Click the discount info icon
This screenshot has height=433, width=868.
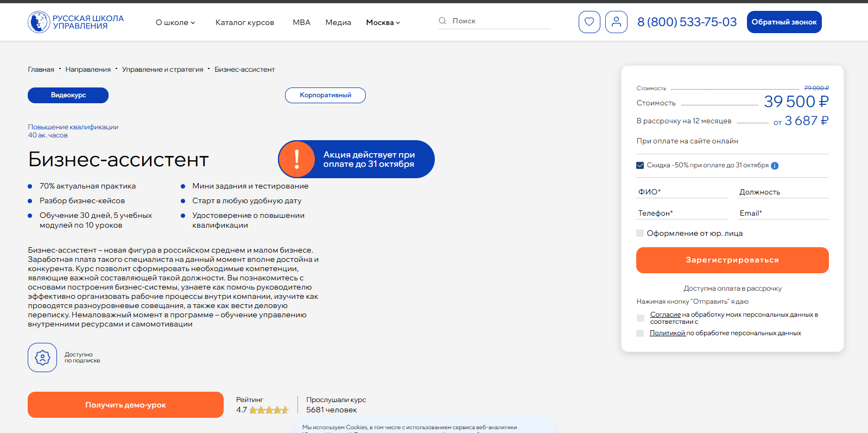pyautogui.click(x=775, y=166)
